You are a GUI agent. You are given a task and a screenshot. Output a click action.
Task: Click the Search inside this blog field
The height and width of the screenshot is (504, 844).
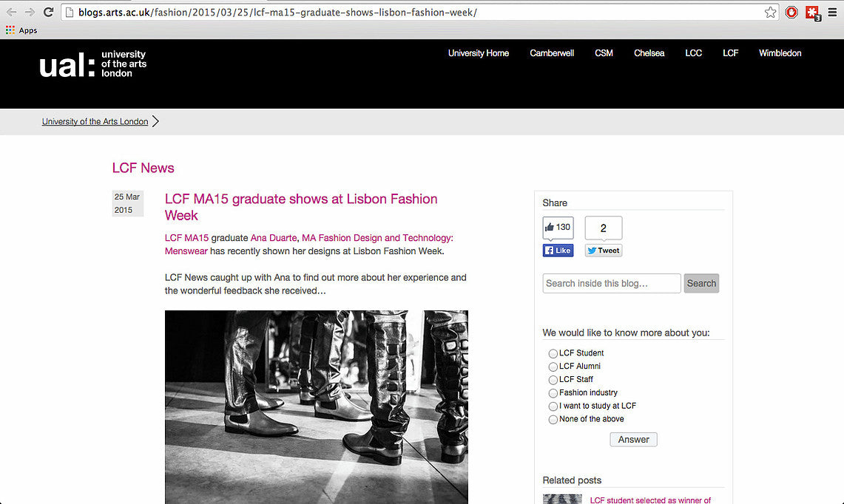(x=612, y=284)
